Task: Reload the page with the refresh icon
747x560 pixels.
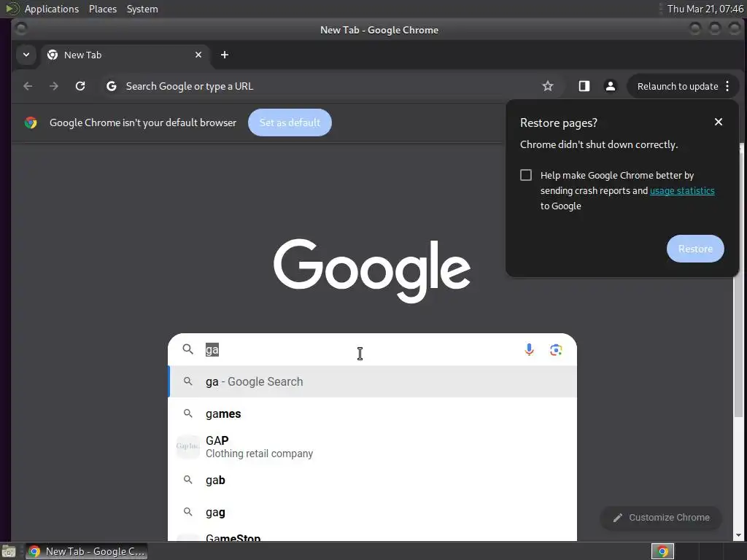Action: pyautogui.click(x=80, y=86)
